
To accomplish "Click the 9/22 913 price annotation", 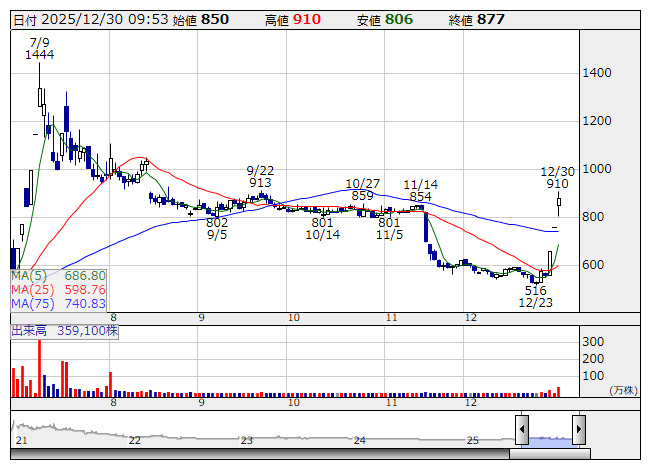I will [x=260, y=177].
